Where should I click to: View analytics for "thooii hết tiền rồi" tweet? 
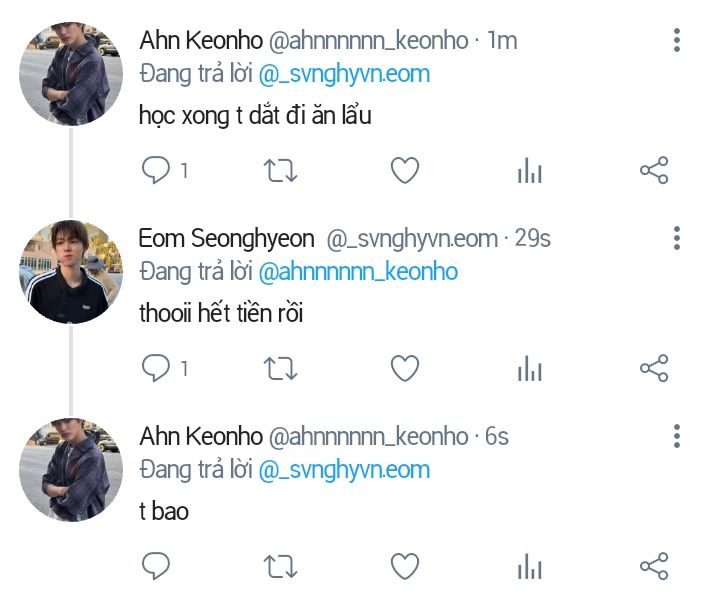(529, 369)
